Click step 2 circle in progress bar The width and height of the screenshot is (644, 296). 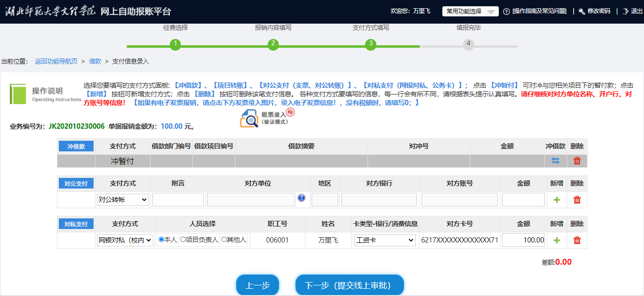(x=273, y=44)
